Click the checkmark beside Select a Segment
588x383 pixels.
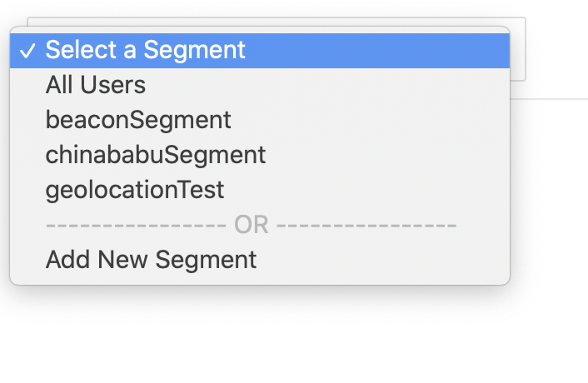coord(28,51)
